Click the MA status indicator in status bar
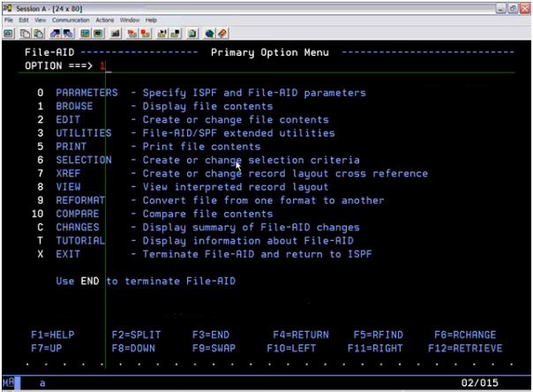Viewport: 533px width, 392px height. pos(9,382)
